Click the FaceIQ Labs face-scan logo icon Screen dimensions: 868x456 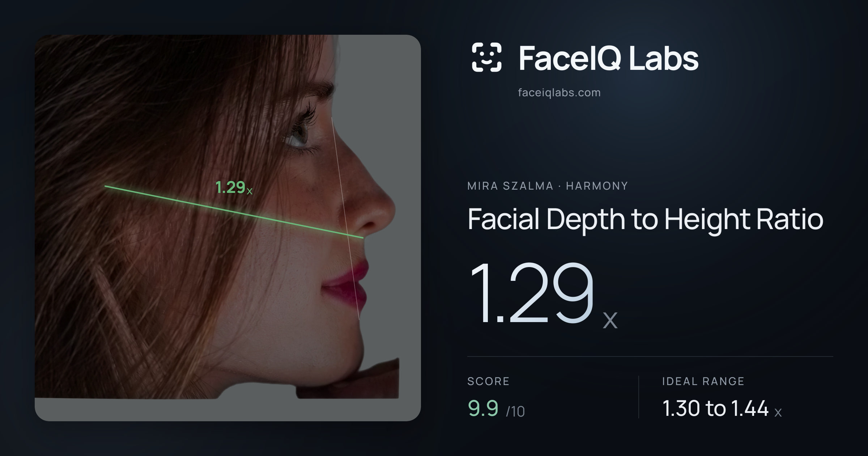pyautogui.click(x=487, y=57)
